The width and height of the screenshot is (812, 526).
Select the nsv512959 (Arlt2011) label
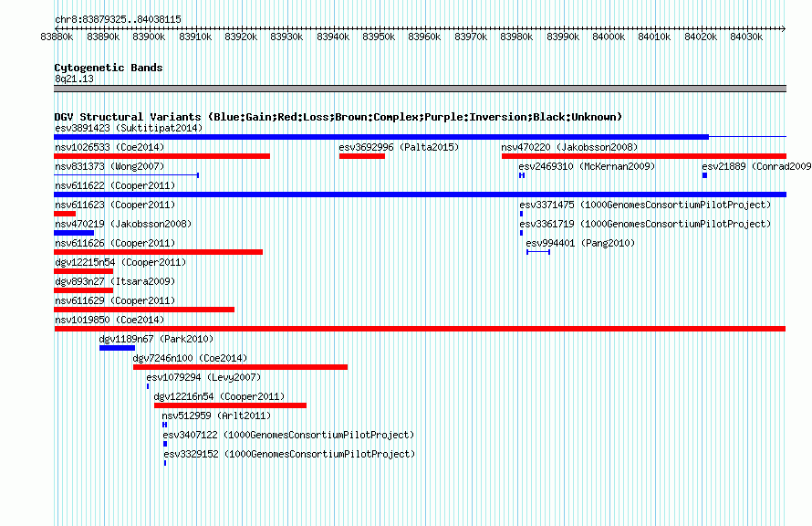[x=216, y=416]
